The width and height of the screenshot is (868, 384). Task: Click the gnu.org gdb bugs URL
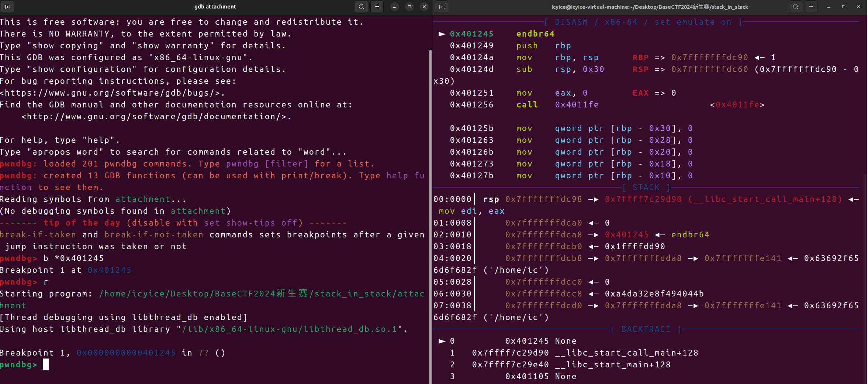click(x=112, y=93)
